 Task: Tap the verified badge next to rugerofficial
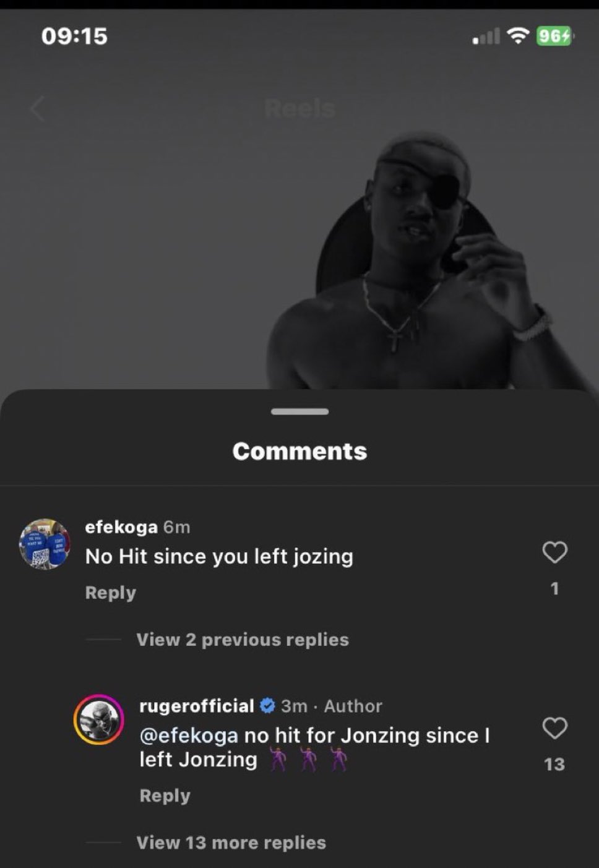click(x=267, y=704)
